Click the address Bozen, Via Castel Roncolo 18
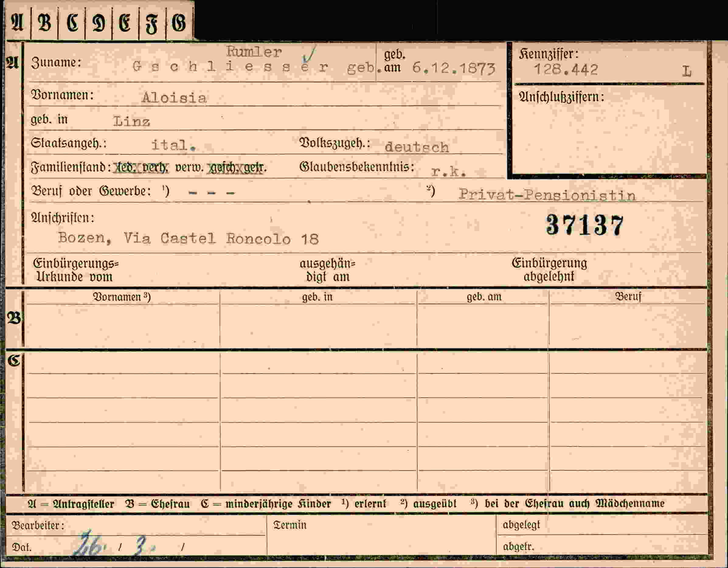The image size is (728, 568). tap(188, 239)
